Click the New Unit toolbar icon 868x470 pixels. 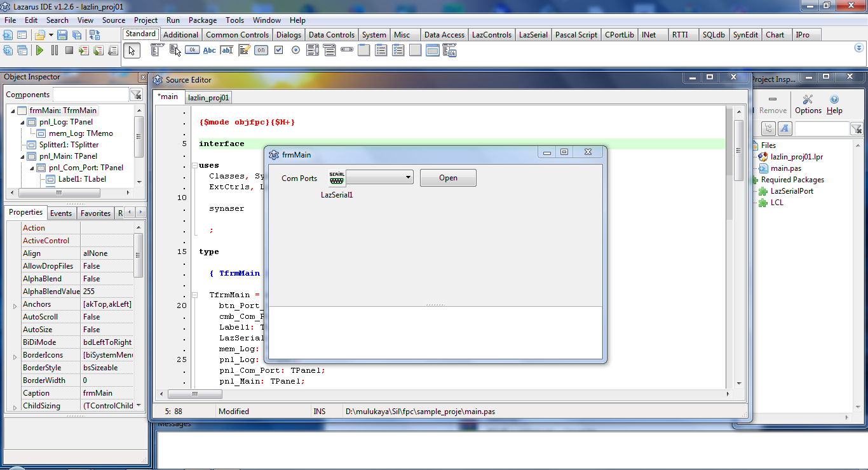coord(8,35)
